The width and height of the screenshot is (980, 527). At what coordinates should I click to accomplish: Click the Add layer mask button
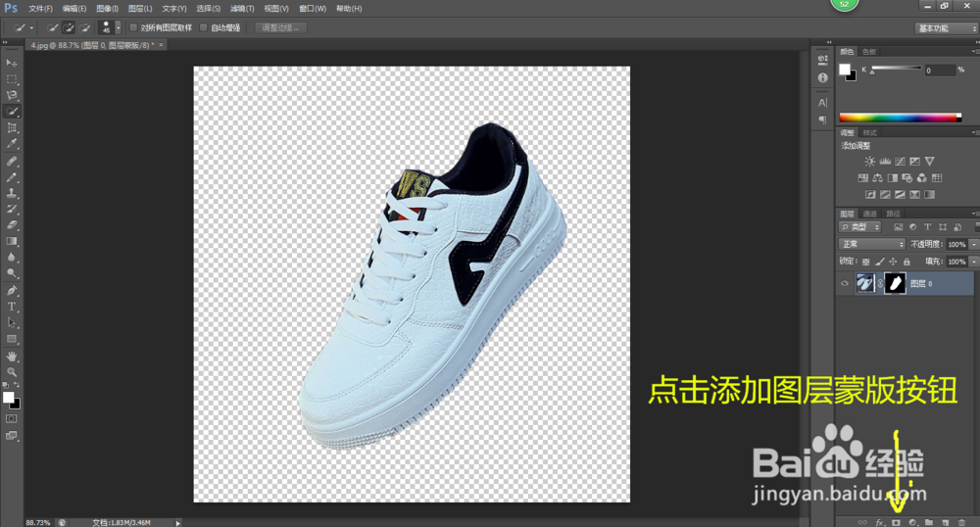896,522
